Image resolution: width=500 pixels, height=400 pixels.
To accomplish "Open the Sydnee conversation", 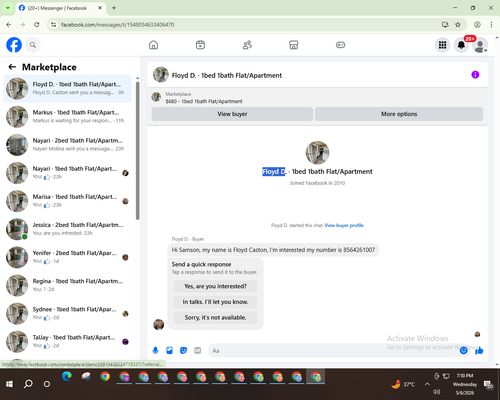I will click(67, 313).
